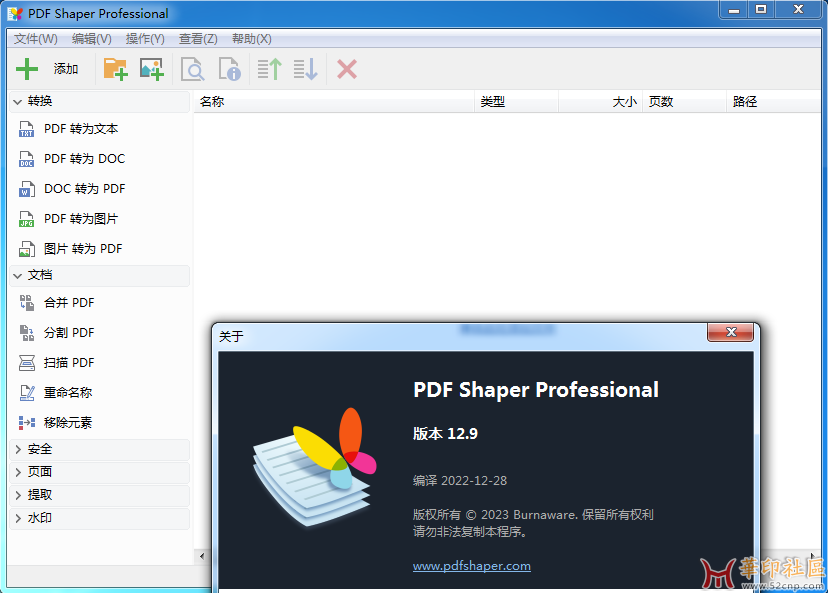Click the pencil icon beside 重命名称
The image size is (828, 593).
[x=26, y=392]
